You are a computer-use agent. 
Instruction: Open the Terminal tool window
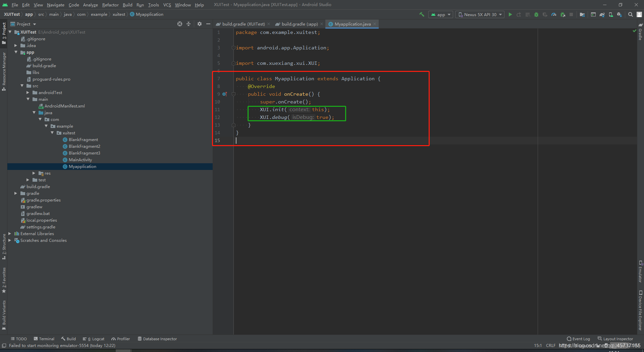pos(44,339)
